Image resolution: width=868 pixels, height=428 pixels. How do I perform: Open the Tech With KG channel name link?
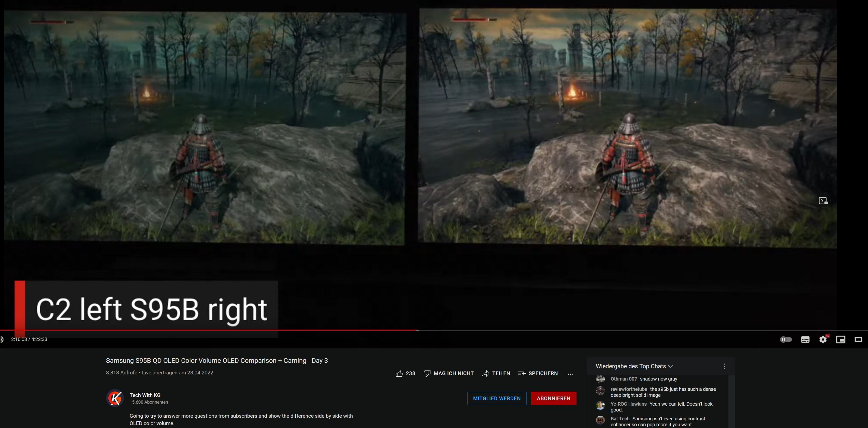145,395
